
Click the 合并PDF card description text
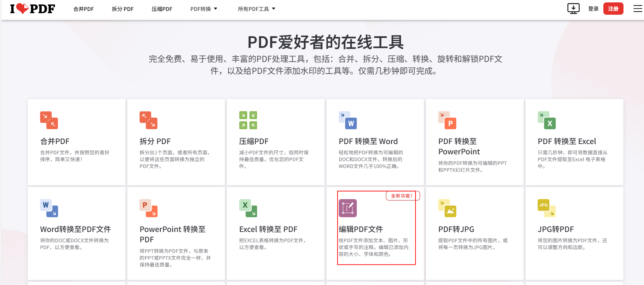coord(75,156)
